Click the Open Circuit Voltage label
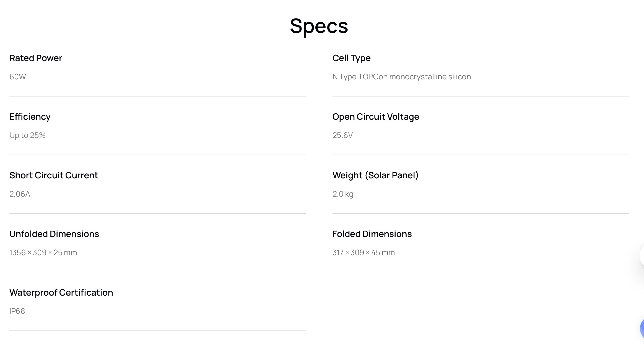This screenshot has height=344, width=644. 376,117
